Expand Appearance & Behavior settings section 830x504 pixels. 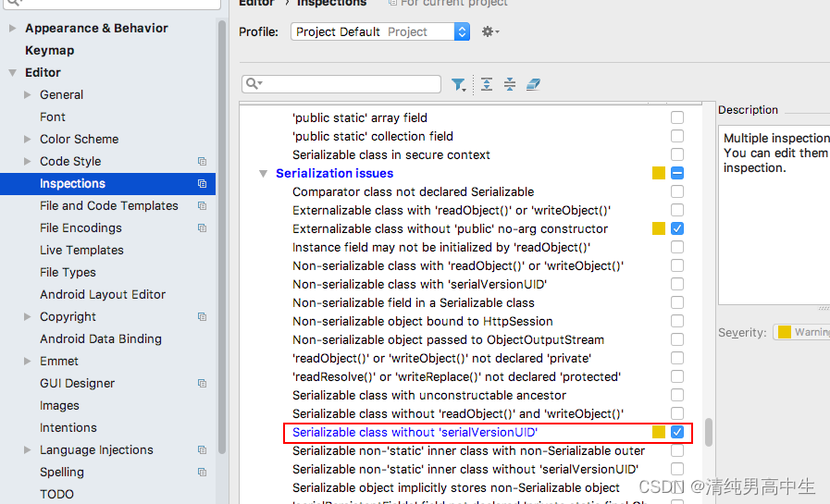tap(13, 28)
